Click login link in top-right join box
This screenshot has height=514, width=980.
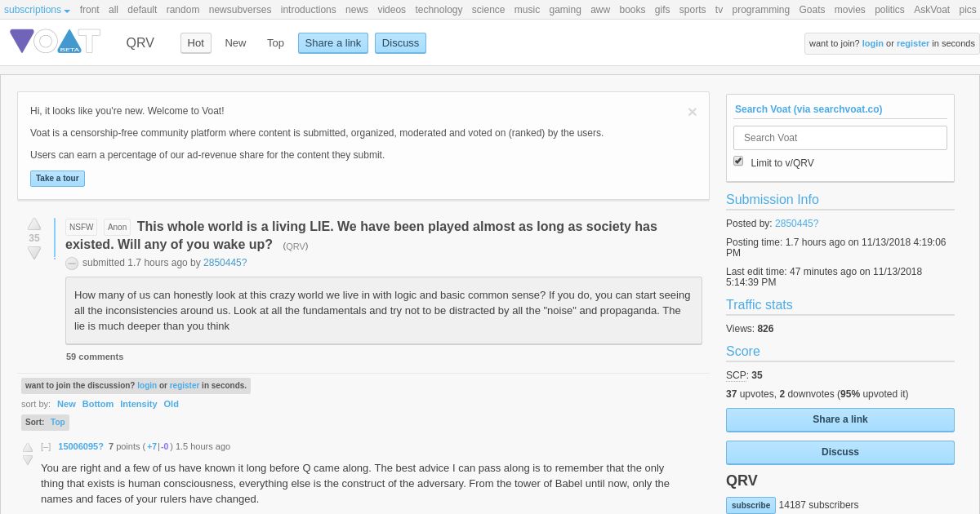(872, 43)
